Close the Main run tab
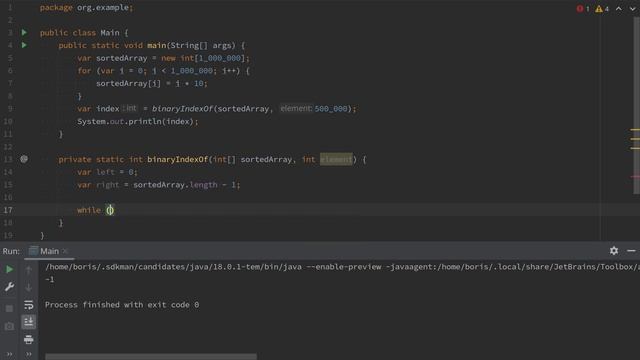Viewport: 640px width, 360px height. pos(65,251)
